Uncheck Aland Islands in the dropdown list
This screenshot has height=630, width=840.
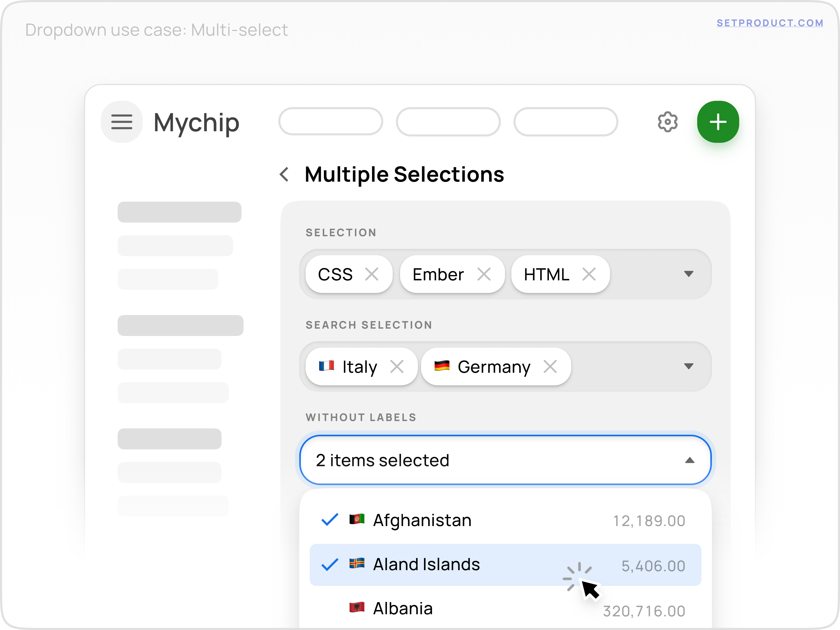click(330, 564)
